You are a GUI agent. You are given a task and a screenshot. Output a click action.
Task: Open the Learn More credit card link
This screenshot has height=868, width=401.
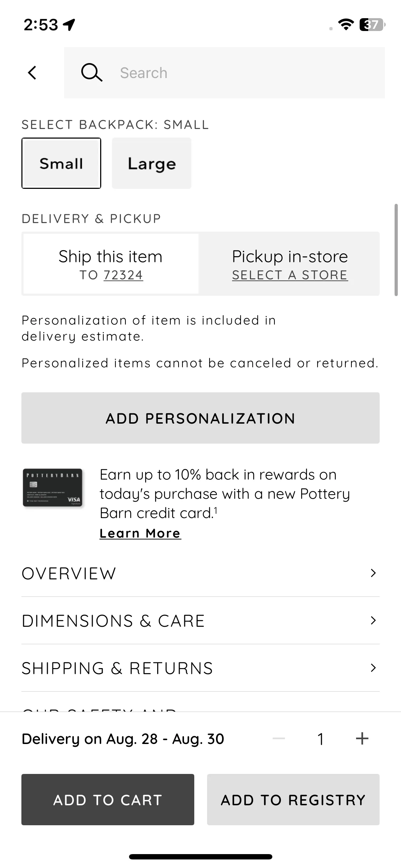coord(140,533)
